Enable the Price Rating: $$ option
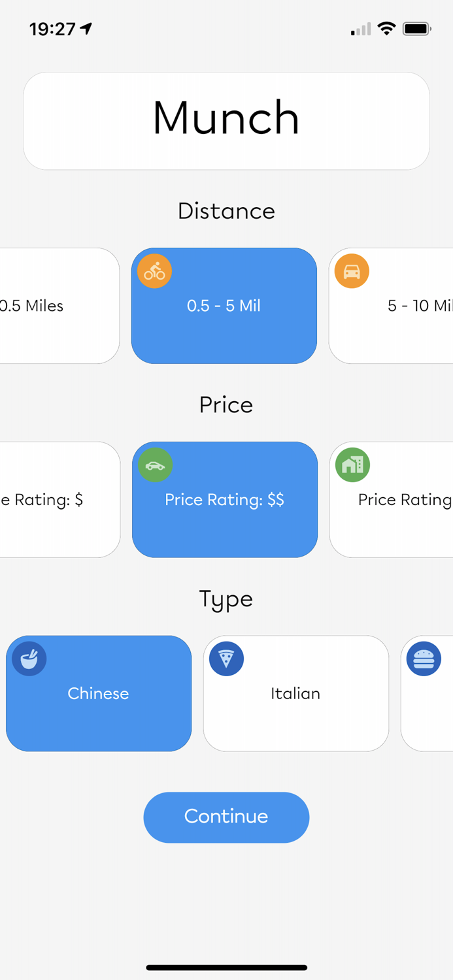 (224, 500)
